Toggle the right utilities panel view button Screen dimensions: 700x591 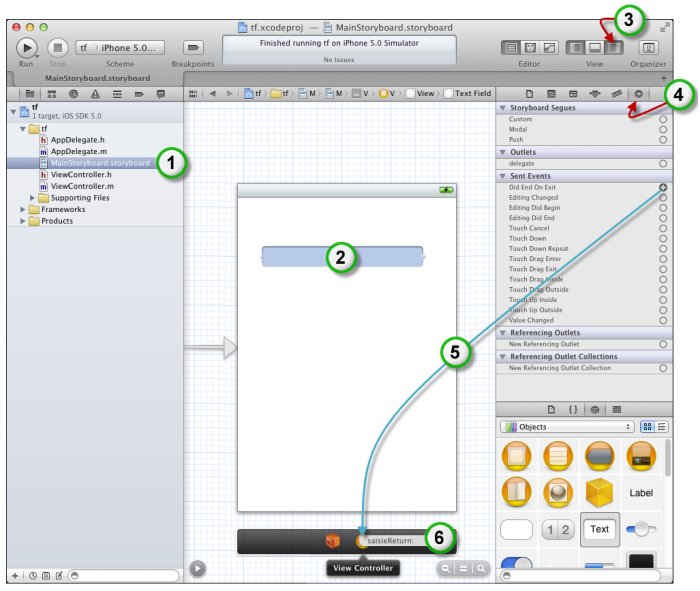616,47
